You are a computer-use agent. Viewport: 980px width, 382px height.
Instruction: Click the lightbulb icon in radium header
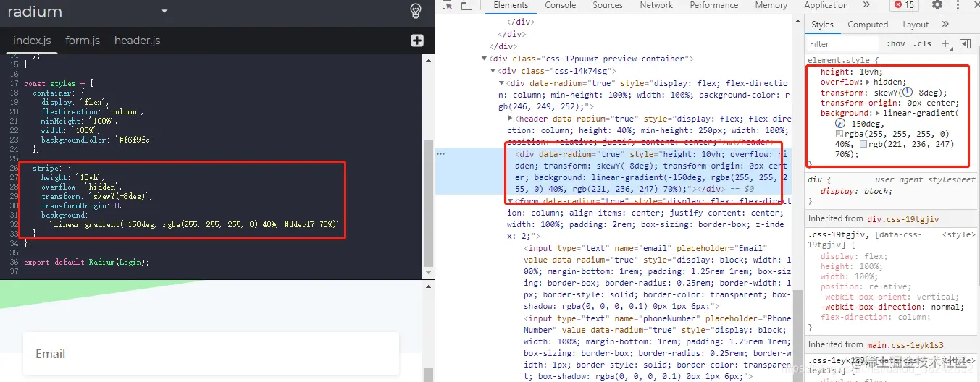[415, 12]
